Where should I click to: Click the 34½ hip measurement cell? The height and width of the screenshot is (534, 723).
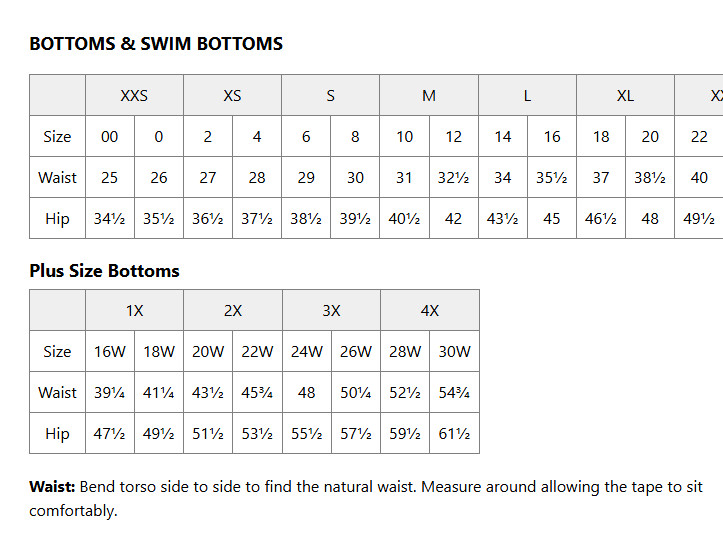pyautogui.click(x=109, y=219)
